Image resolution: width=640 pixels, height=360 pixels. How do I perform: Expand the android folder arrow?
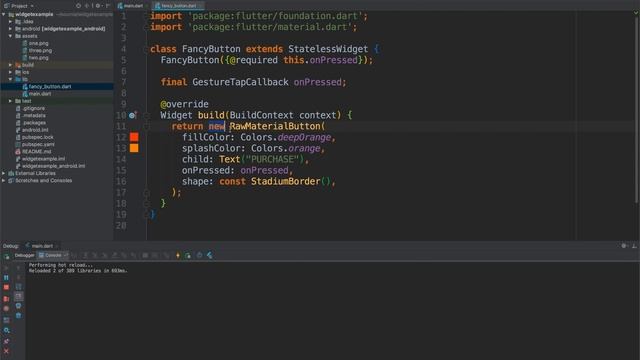point(11,29)
